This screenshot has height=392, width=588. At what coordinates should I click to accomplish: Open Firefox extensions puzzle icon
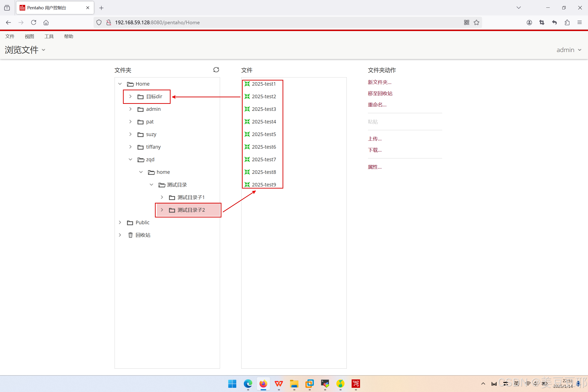567,22
